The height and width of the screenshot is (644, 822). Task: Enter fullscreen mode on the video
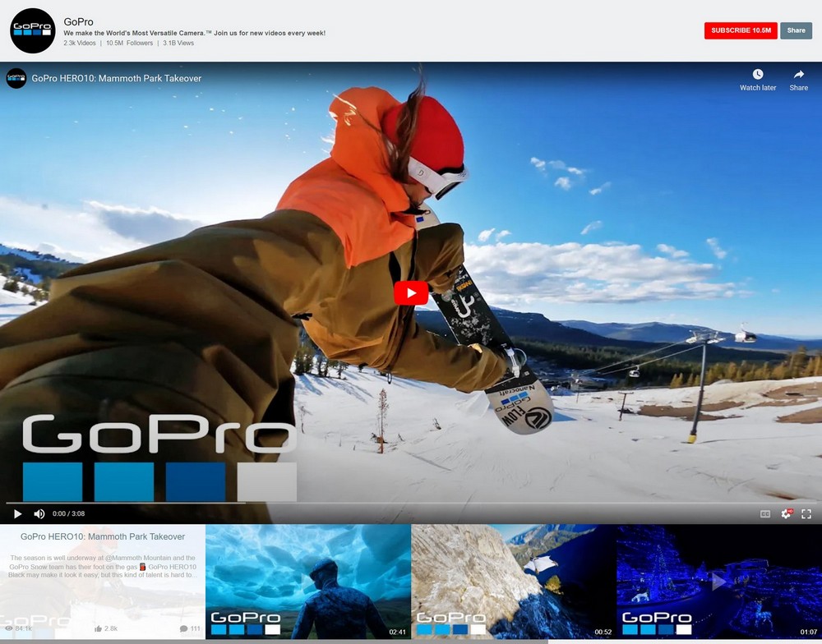806,514
